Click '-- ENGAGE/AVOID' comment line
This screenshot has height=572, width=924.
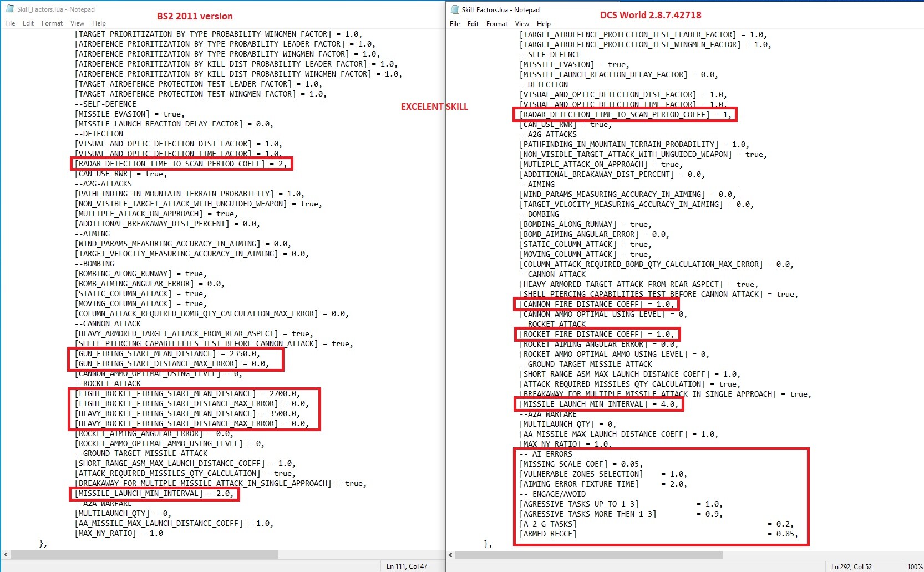click(x=552, y=494)
